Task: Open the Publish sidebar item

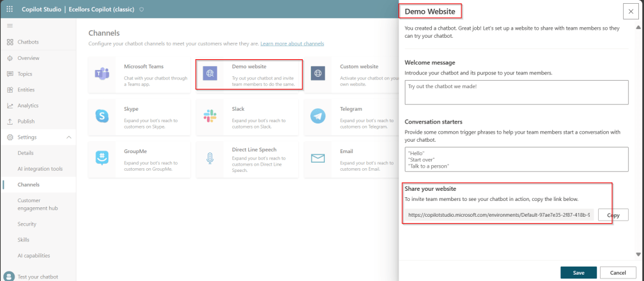Action: [26, 122]
